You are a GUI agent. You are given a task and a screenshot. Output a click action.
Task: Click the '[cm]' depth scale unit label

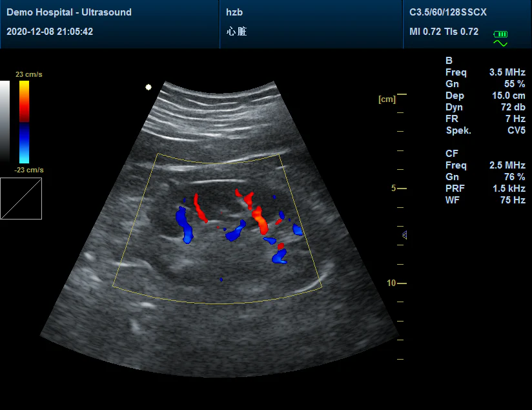click(387, 99)
